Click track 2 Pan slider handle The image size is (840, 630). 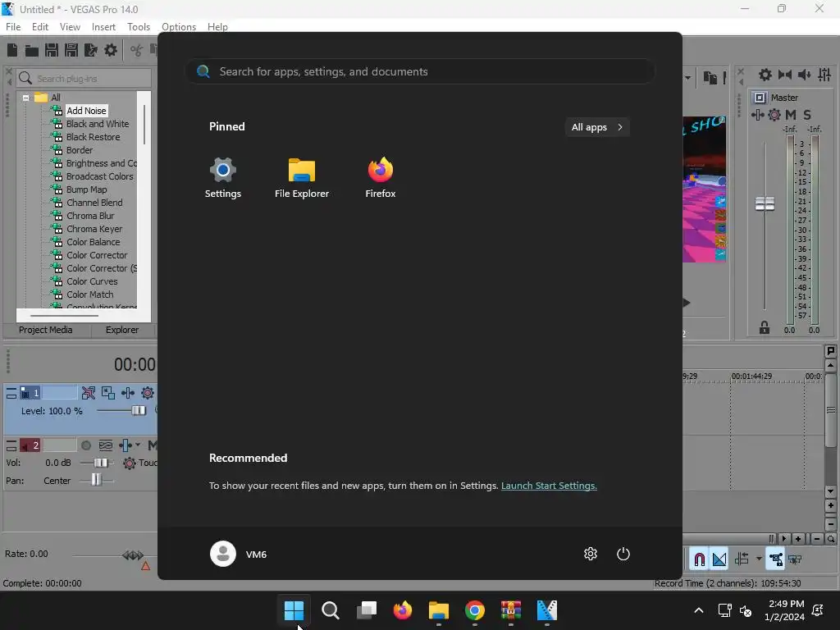click(96, 480)
